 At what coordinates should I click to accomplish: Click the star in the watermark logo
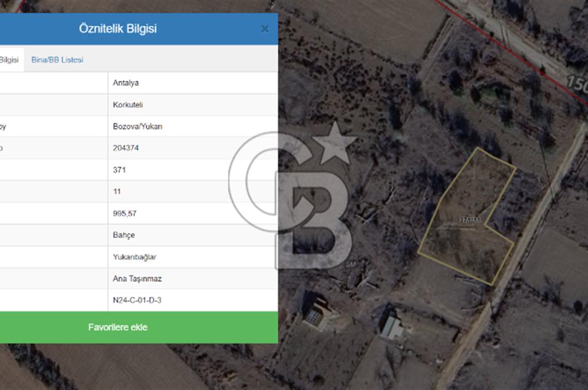(333, 143)
